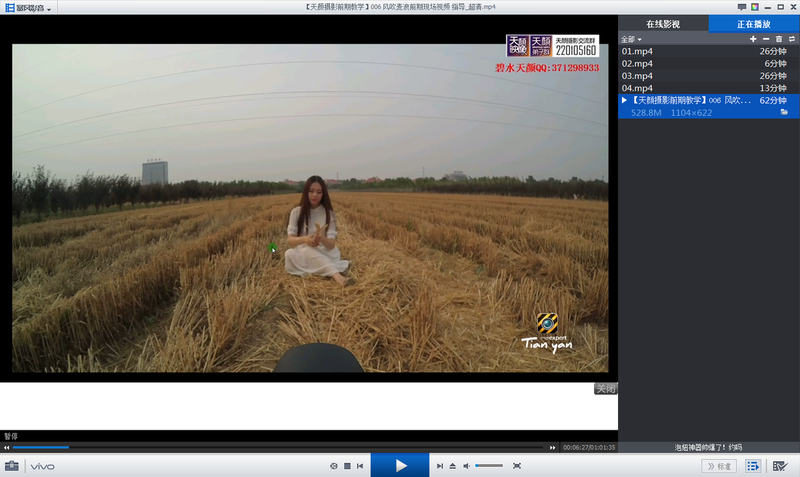
Task: Select the playing 【天颜摄影前期教学】 006 playlist entry
Action: pos(709,106)
